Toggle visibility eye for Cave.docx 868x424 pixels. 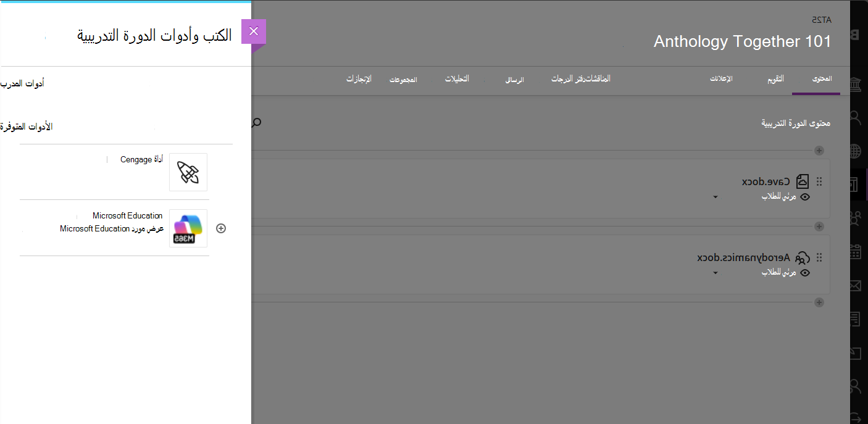click(x=805, y=197)
